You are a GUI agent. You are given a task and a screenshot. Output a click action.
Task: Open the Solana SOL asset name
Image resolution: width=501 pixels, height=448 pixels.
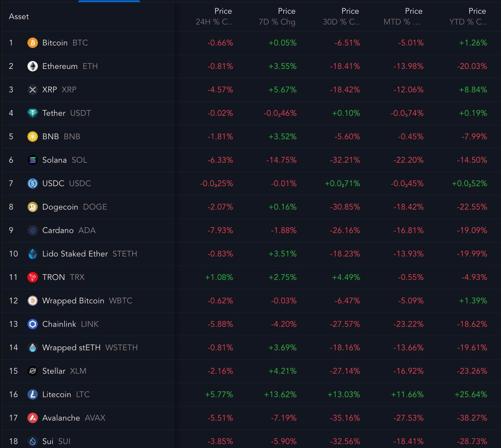pyautogui.click(x=65, y=160)
